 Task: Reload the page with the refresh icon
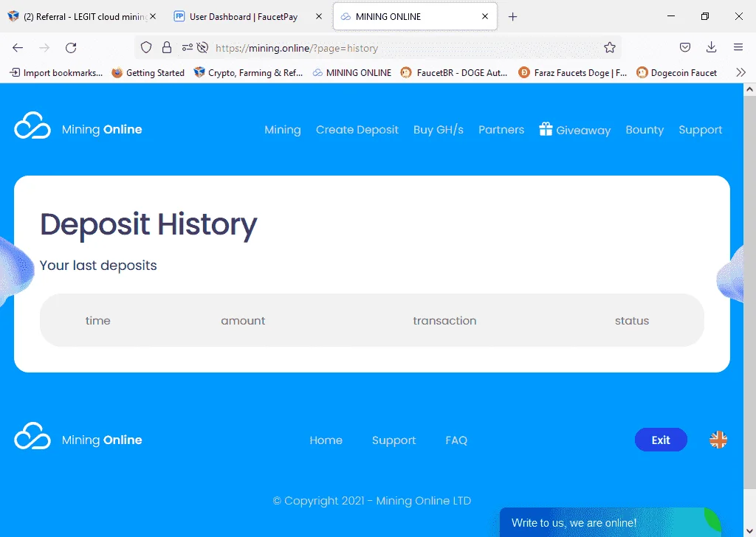point(71,47)
